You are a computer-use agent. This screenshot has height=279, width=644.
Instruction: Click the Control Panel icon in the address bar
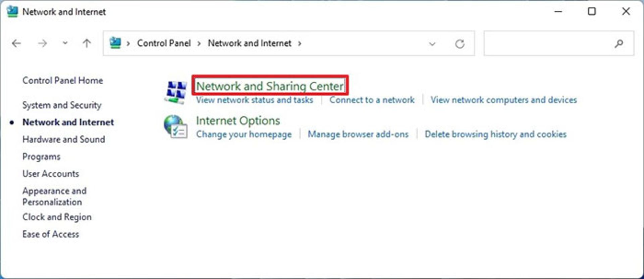115,43
